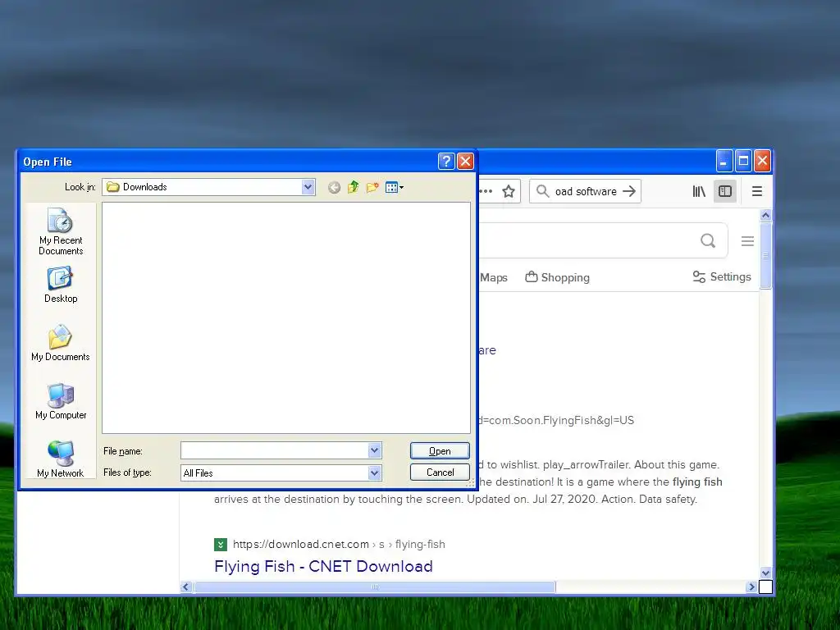The height and width of the screenshot is (630, 840).
Task: Switch to the Maps tab
Action: [x=493, y=277]
